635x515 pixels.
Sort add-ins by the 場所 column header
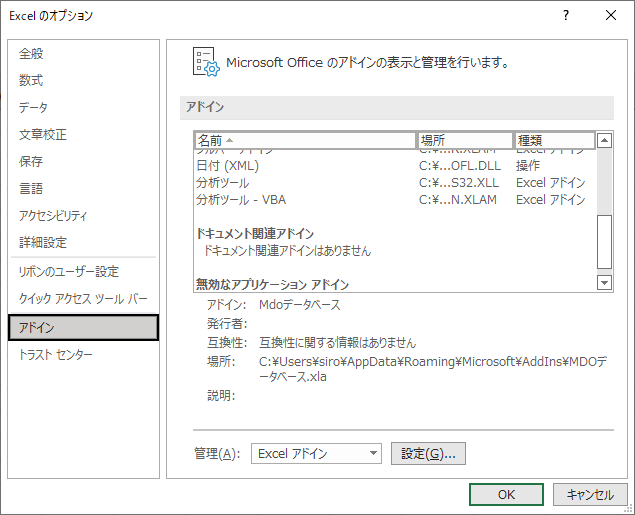click(x=465, y=140)
